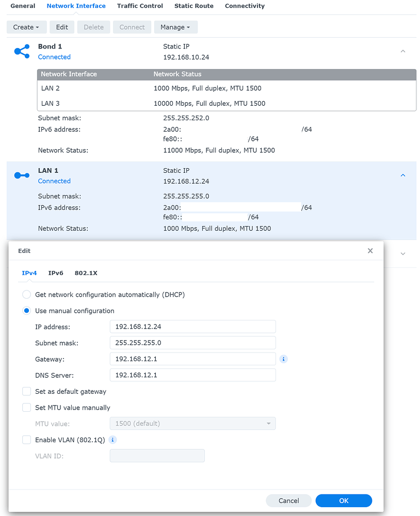Click Cancel in the Edit dialog
Screen dimensions: 420x516
point(288,501)
